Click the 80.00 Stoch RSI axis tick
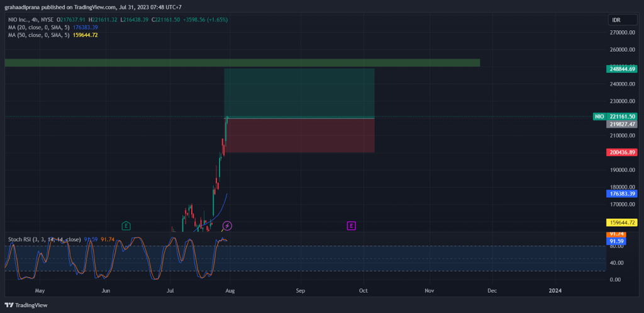644x313 pixels. [x=618, y=247]
